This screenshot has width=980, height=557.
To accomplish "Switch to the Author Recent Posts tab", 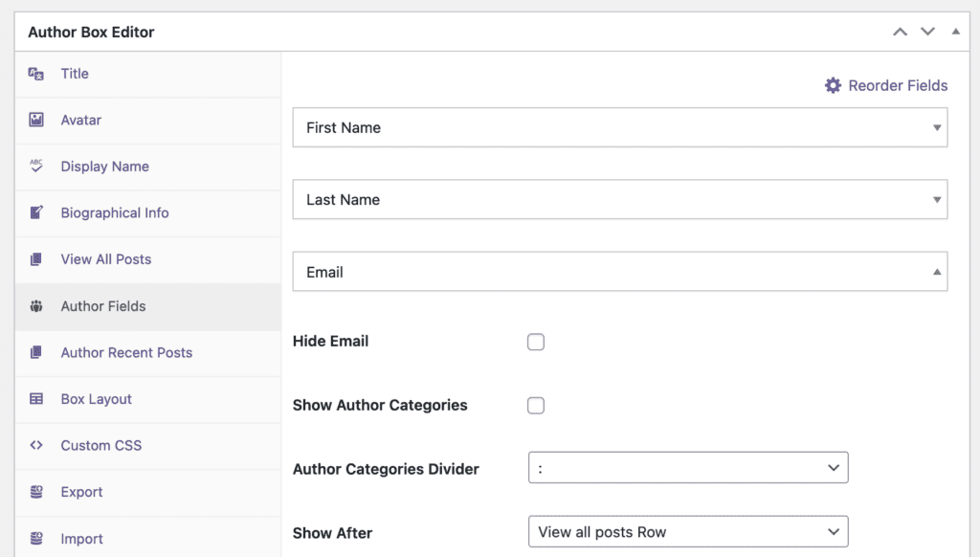I will point(125,352).
